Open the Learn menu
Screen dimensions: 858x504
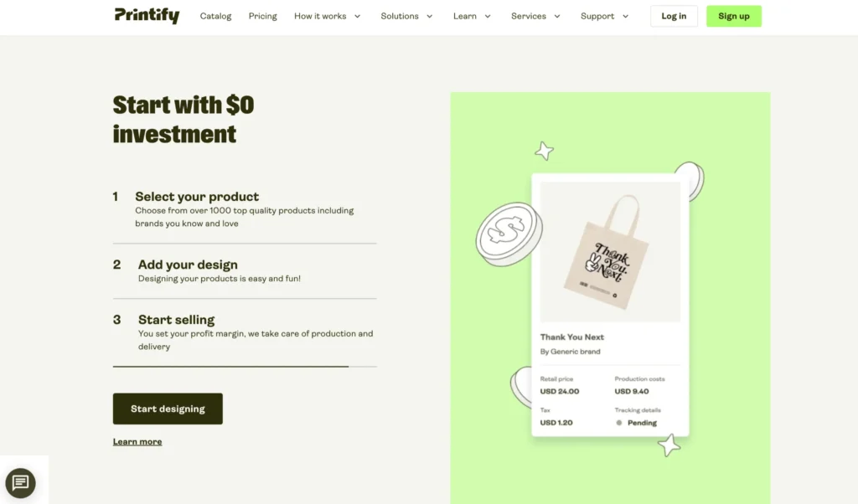pos(472,15)
